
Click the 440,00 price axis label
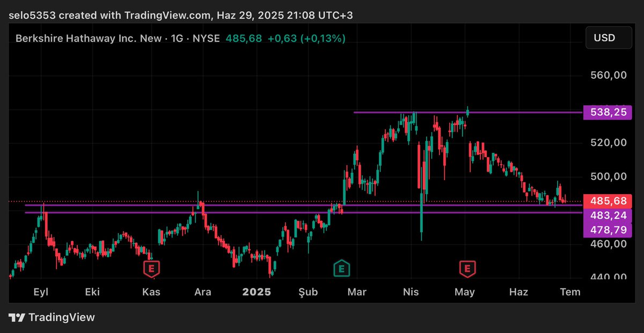tap(609, 277)
